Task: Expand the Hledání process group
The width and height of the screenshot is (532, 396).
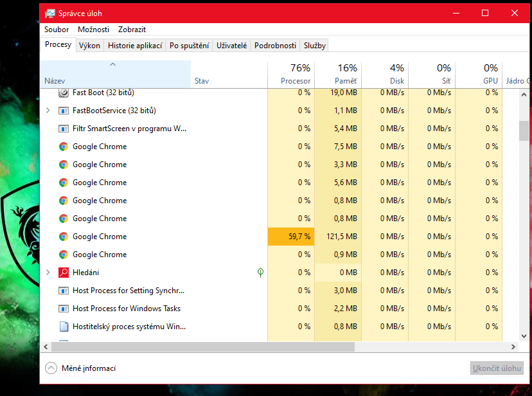Action: 48,273
